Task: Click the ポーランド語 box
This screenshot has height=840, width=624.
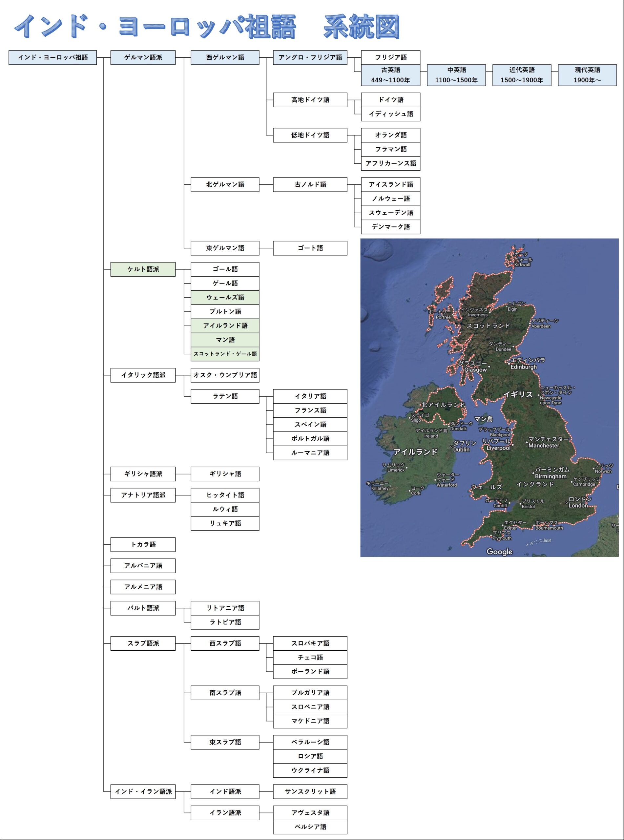Action: click(310, 672)
